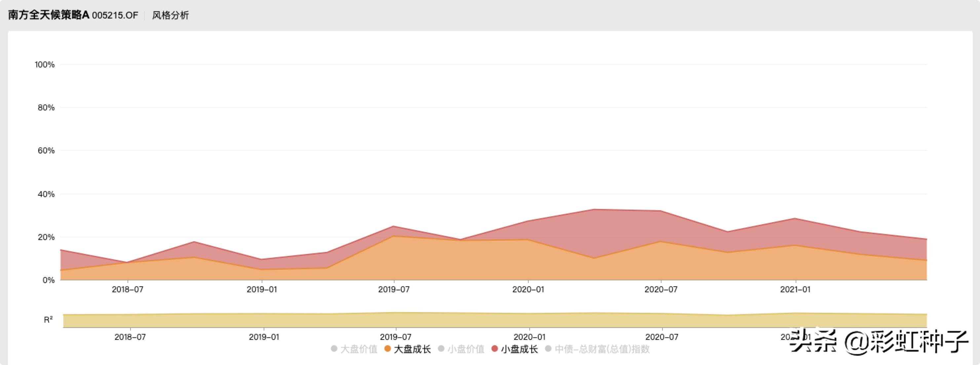This screenshot has width=980, height=365.
Task: Open the 风格分析 tab
Action: (x=170, y=15)
